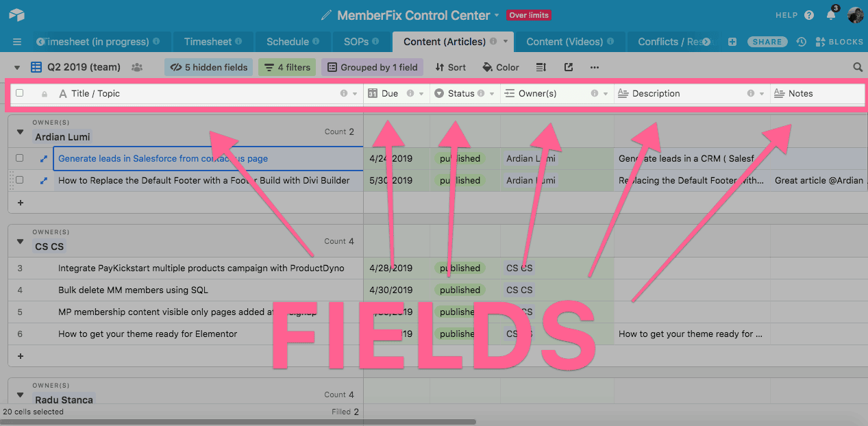Viewport: 868px width, 426px height.
Task: Click the add table plus icon
Action: 732,42
